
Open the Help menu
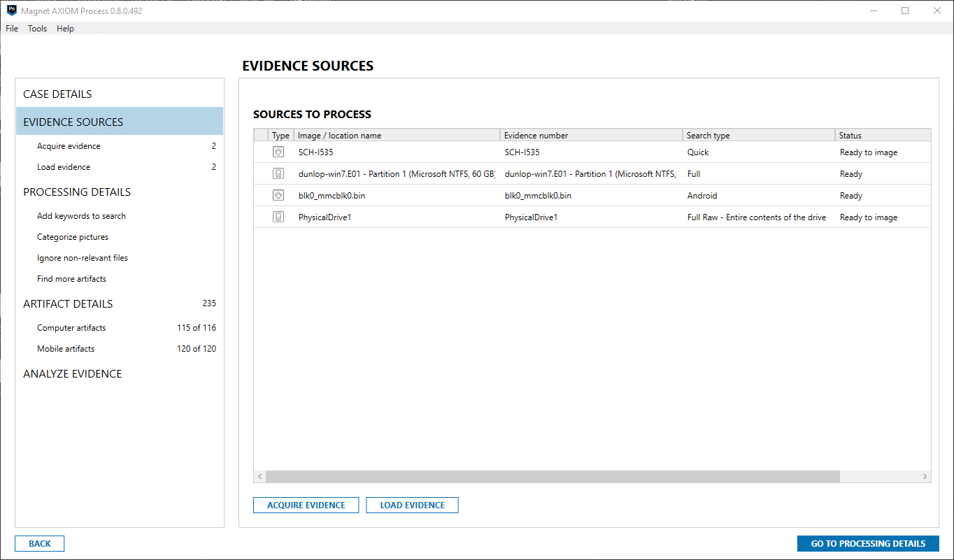[x=66, y=29]
